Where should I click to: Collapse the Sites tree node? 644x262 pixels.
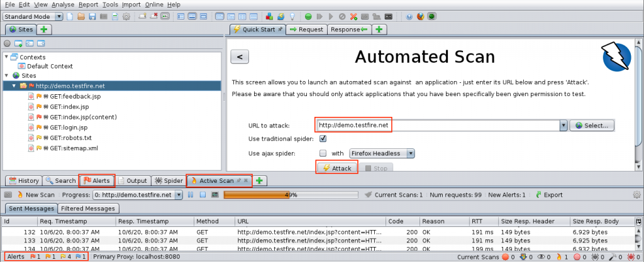point(6,75)
